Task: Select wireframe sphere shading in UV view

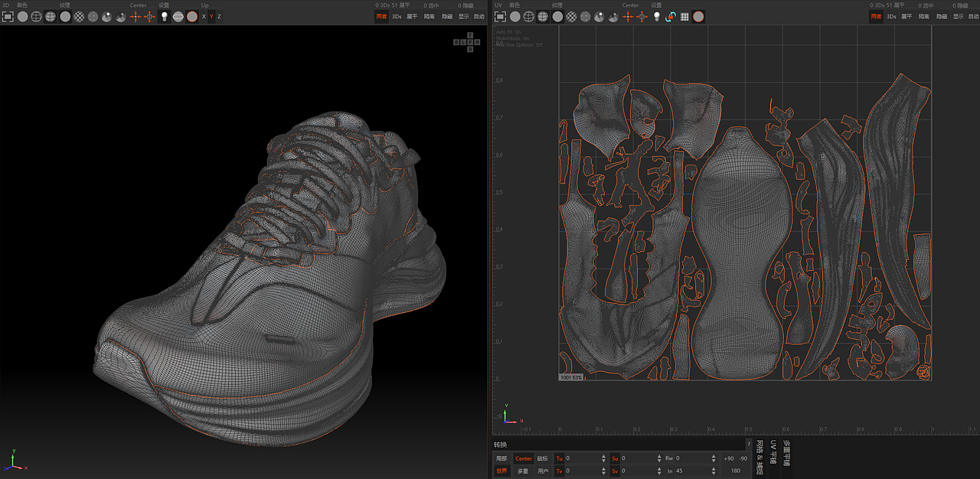Action: pyautogui.click(x=529, y=16)
